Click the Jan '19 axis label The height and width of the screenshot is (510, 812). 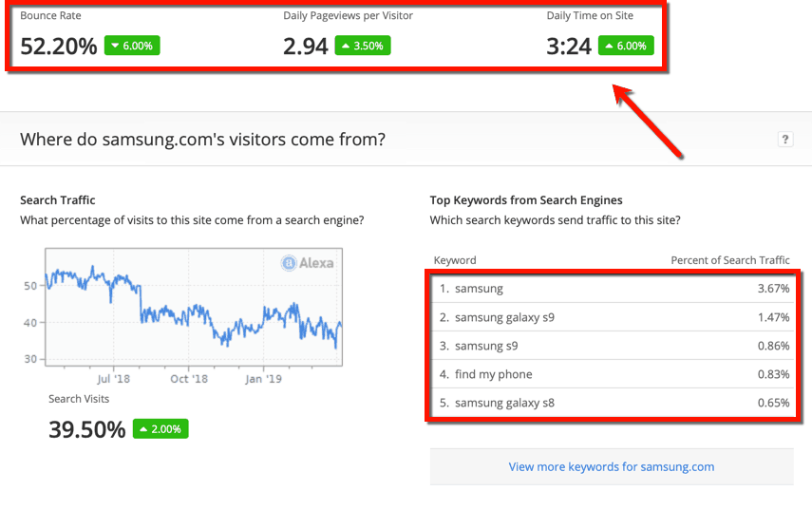[x=264, y=379]
